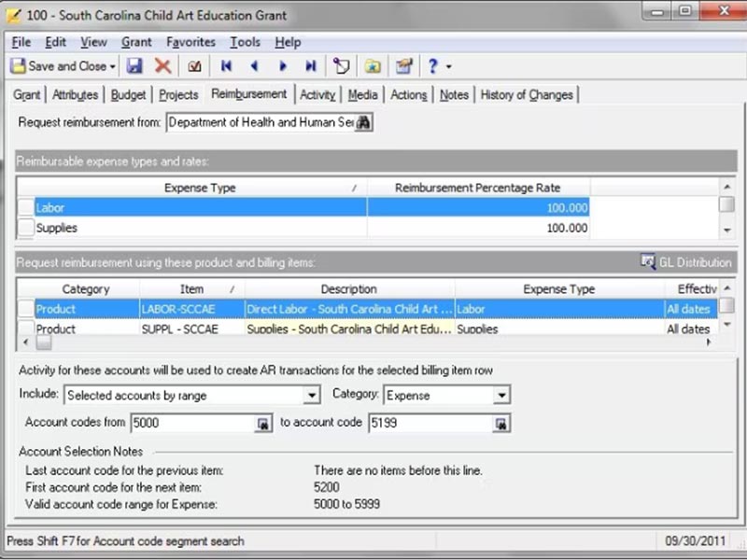Tick the Labor expense type row checkbox
The image size is (747, 560).
point(25,208)
